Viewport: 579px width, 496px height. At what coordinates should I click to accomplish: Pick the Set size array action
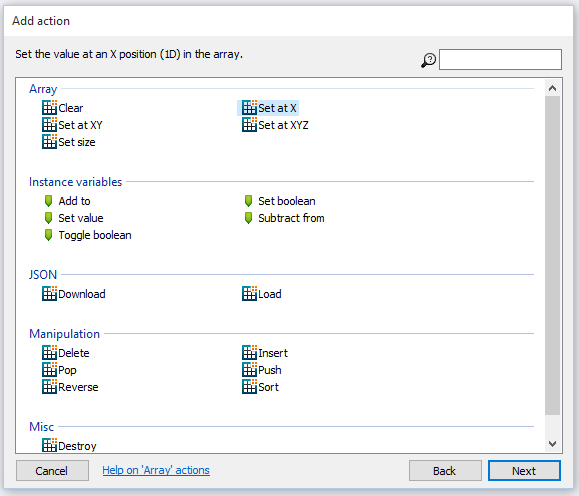coord(69,142)
